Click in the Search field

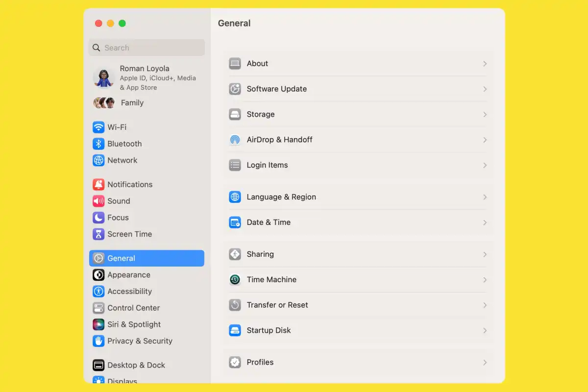(x=147, y=48)
